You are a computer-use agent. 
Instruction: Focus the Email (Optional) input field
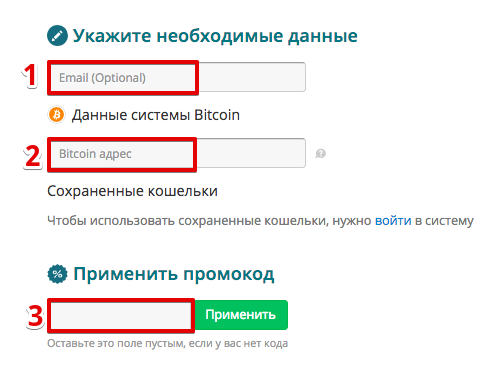177,77
